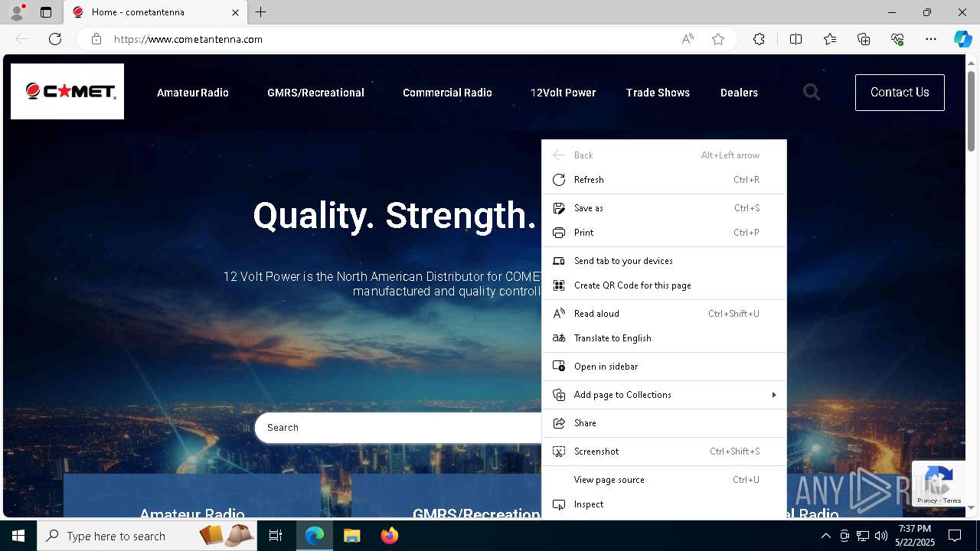The image size is (980, 551).
Task: Open the Extensions puzzle icon
Action: pos(759,39)
